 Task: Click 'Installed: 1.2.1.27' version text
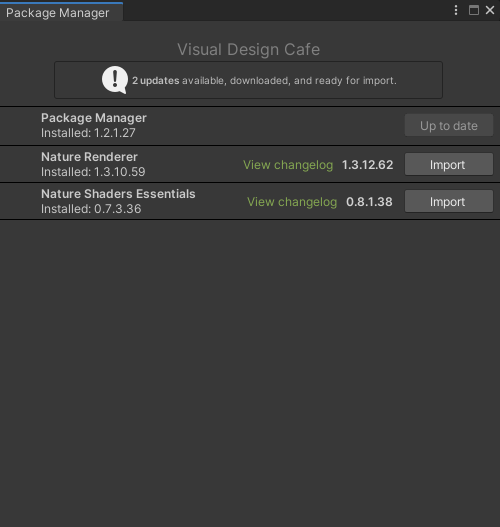pyautogui.click(x=88, y=133)
